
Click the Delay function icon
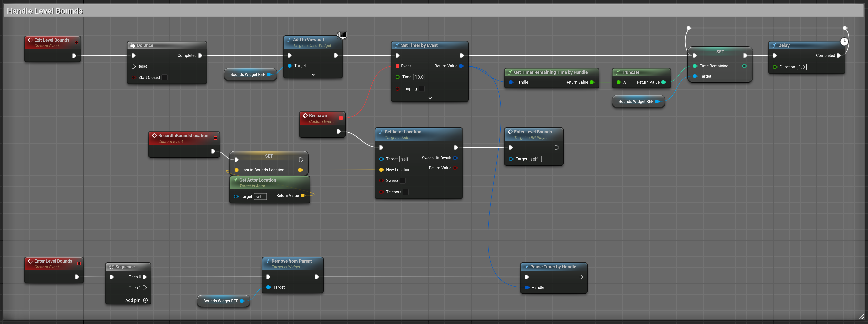coord(774,45)
